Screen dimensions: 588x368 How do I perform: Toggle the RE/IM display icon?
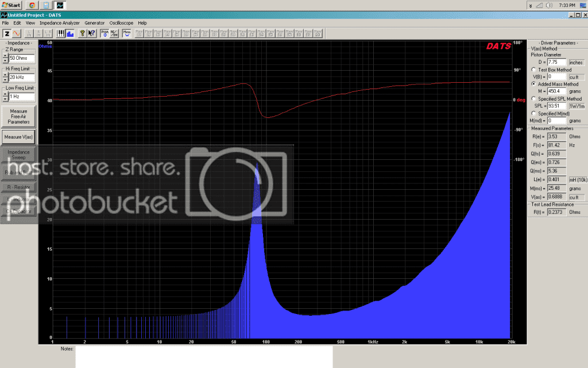click(x=114, y=33)
